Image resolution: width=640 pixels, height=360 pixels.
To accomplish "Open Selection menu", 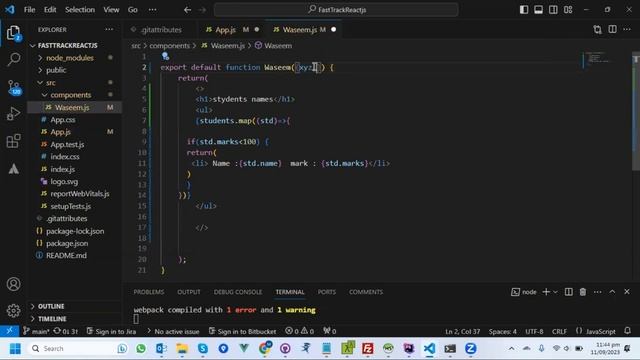I will [80, 9].
